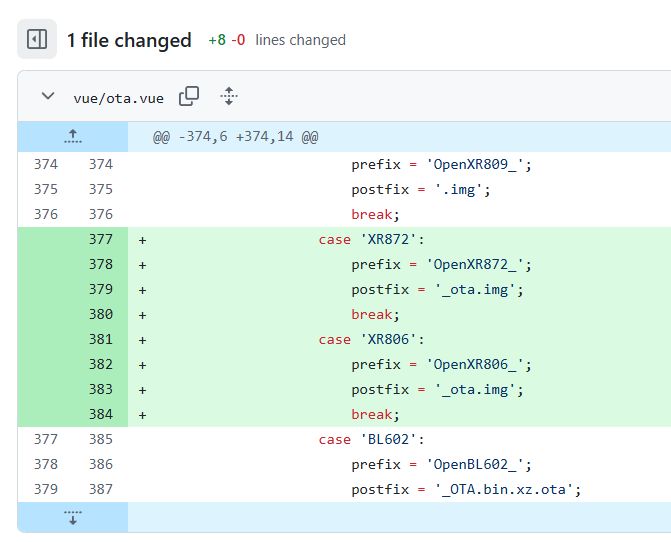Click the code line case 'BL602':
Viewport: 671px width, 542px height.
[371, 439]
